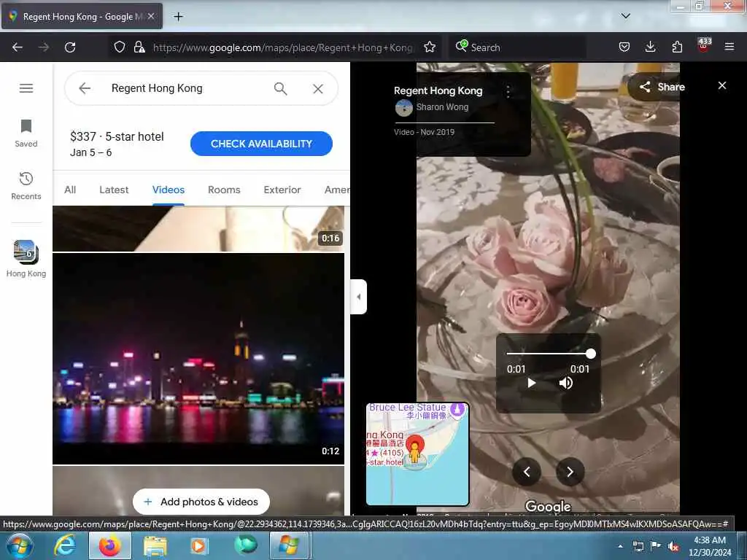Screen dimensions: 747x560
Task: Click the address bar URL
Action: (x=282, y=47)
